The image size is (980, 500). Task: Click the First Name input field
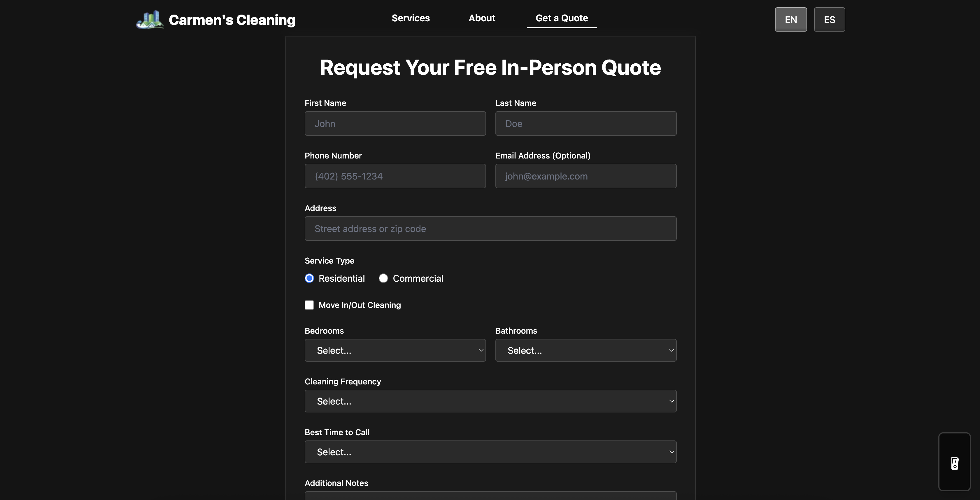point(395,123)
